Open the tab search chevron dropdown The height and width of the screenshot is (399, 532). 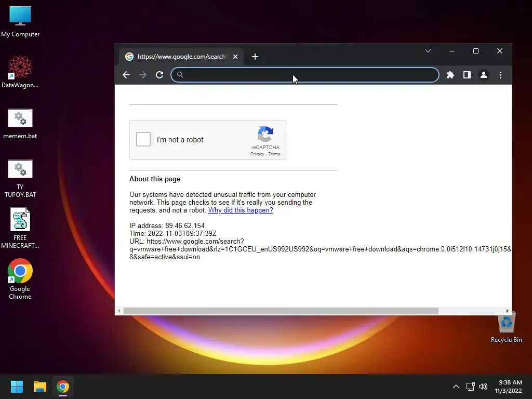428,51
